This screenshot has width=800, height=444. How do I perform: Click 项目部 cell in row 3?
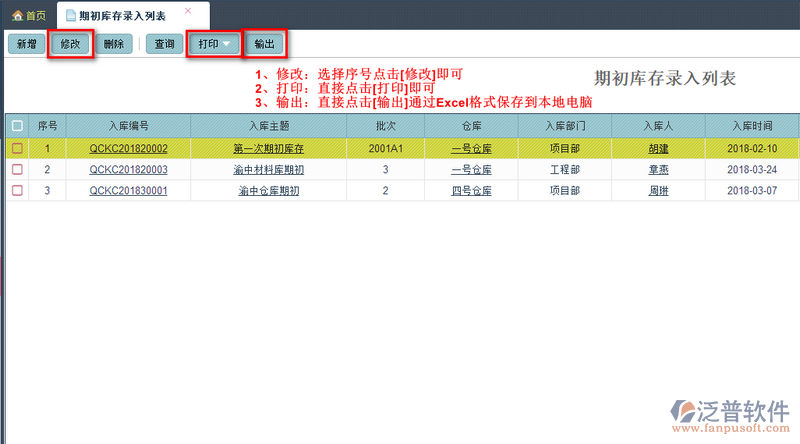[x=565, y=190]
